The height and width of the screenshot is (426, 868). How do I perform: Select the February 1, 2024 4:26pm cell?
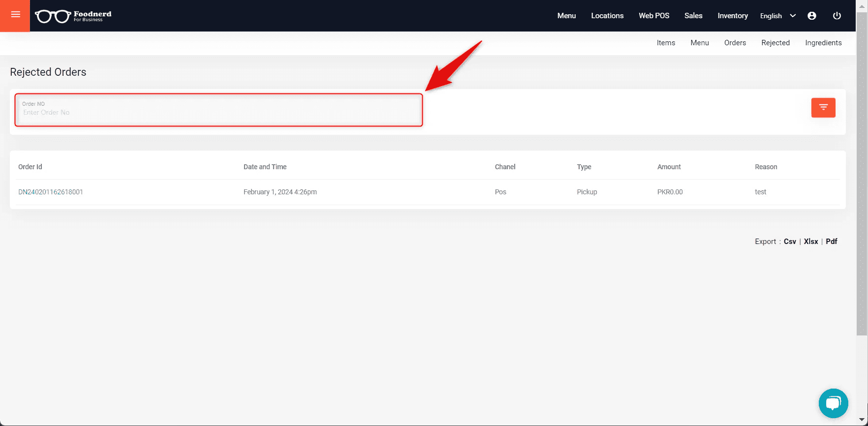coord(280,192)
